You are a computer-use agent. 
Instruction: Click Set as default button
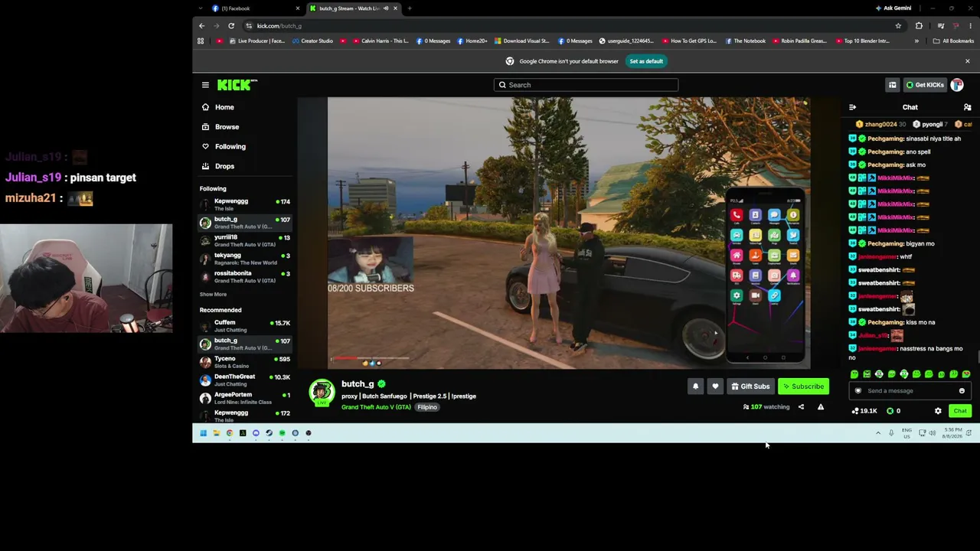[x=646, y=61]
